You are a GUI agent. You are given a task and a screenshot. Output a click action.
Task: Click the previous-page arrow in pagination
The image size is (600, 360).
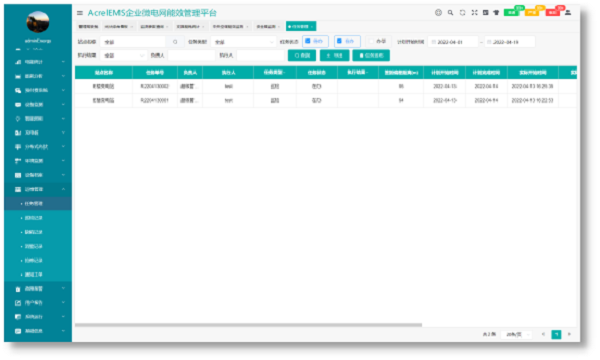coord(543,334)
